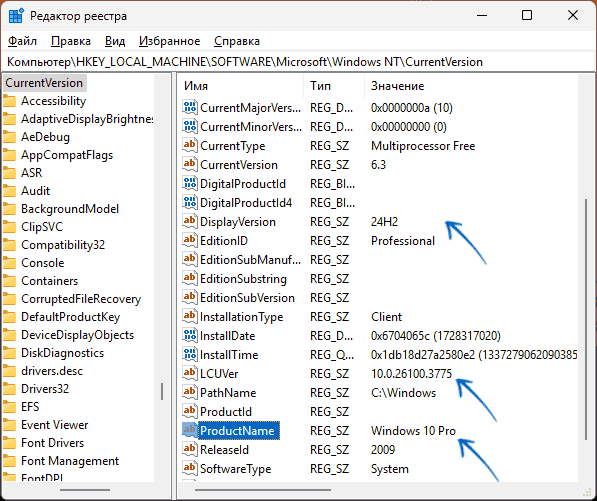This screenshot has height=501, width=597.
Task: Click the EditionSubManufacturer string value icon
Action: [x=190, y=260]
